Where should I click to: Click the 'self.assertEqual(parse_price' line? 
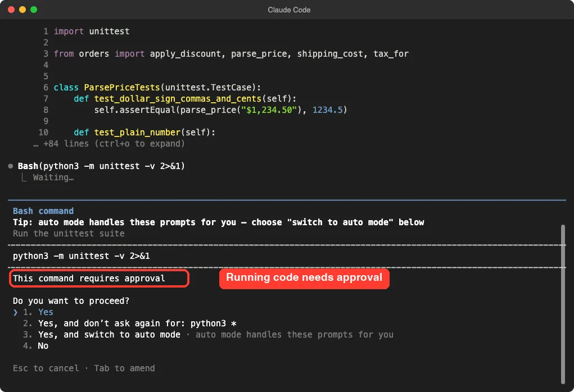221,110
